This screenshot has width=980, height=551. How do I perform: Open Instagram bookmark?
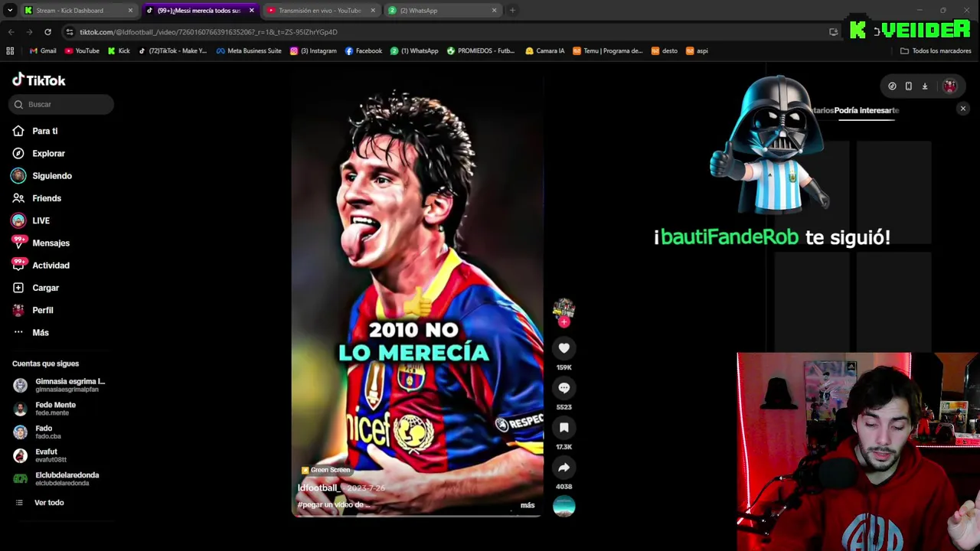pos(313,51)
